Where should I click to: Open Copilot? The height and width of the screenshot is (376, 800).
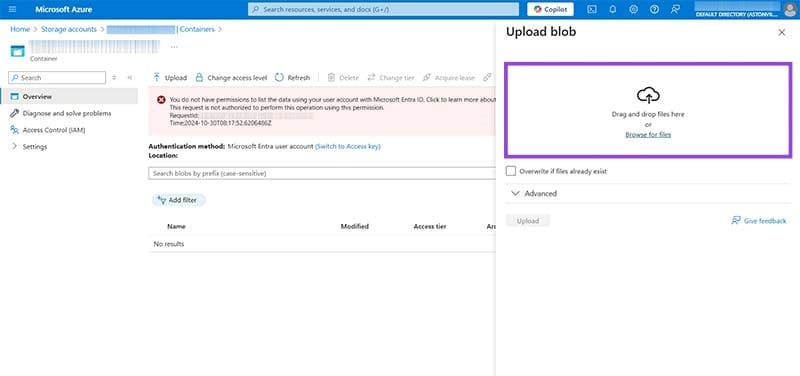pos(550,9)
